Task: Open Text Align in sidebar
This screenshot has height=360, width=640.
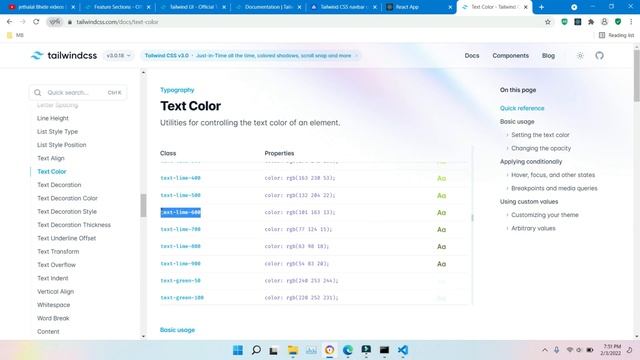Action: [51, 158]
